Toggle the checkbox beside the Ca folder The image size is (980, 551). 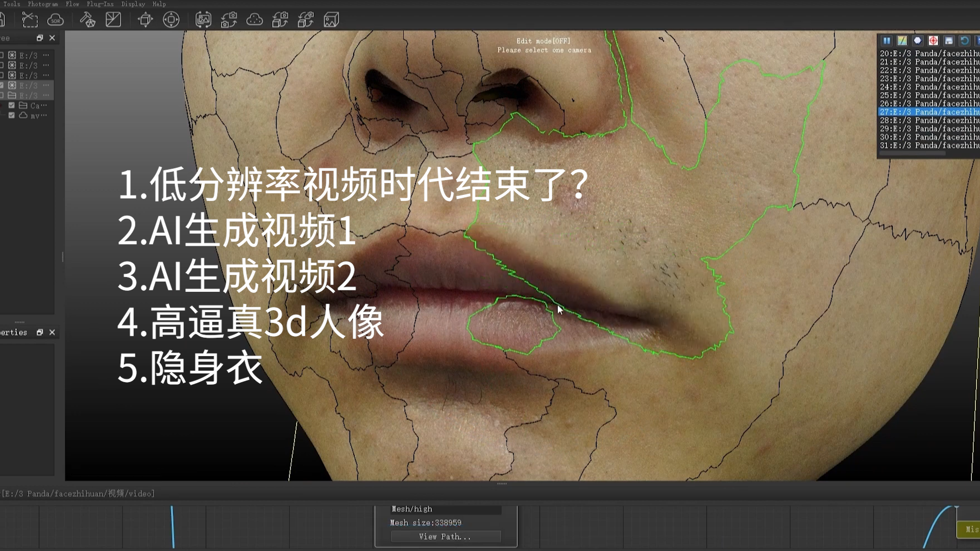point(12,105)
